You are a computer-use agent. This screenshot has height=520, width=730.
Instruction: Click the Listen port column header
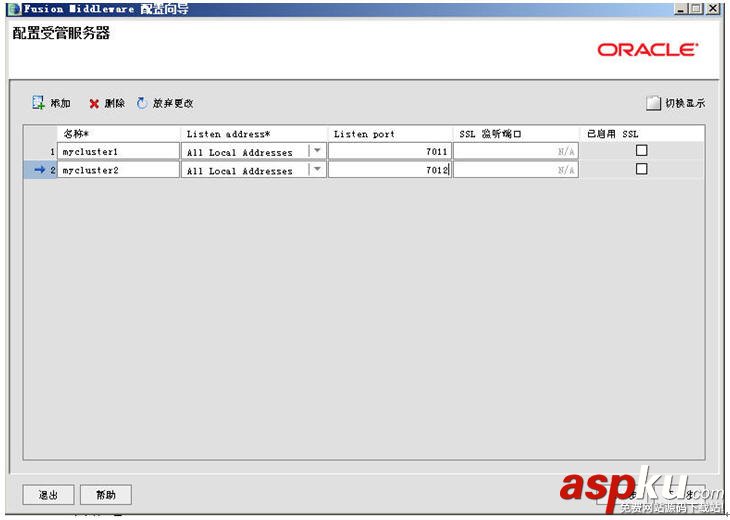(x=390, y=134)
